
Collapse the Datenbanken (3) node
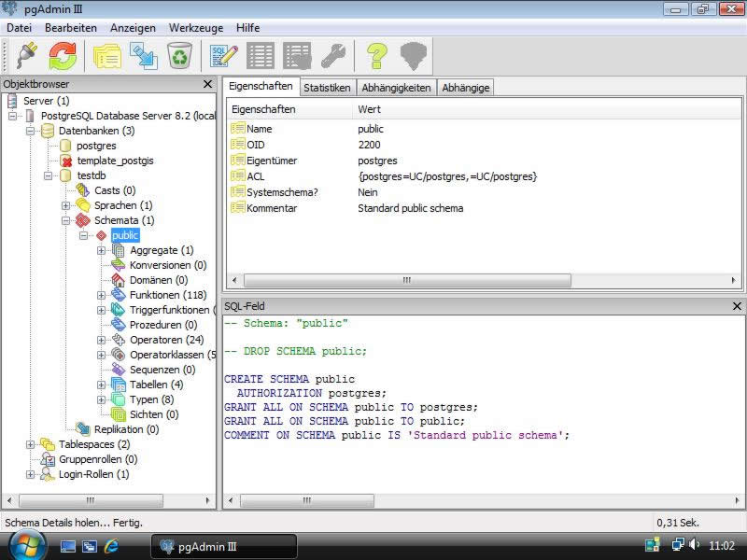point(30,131)
